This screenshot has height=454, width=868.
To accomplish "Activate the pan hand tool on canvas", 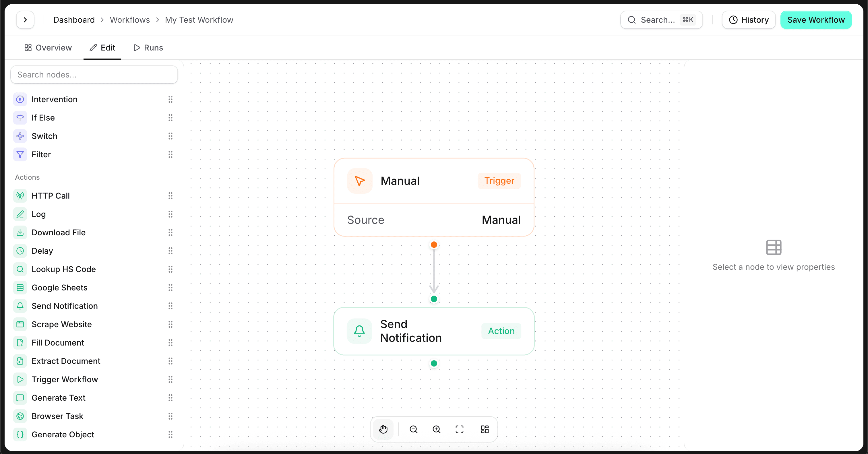I will (383, 429).
